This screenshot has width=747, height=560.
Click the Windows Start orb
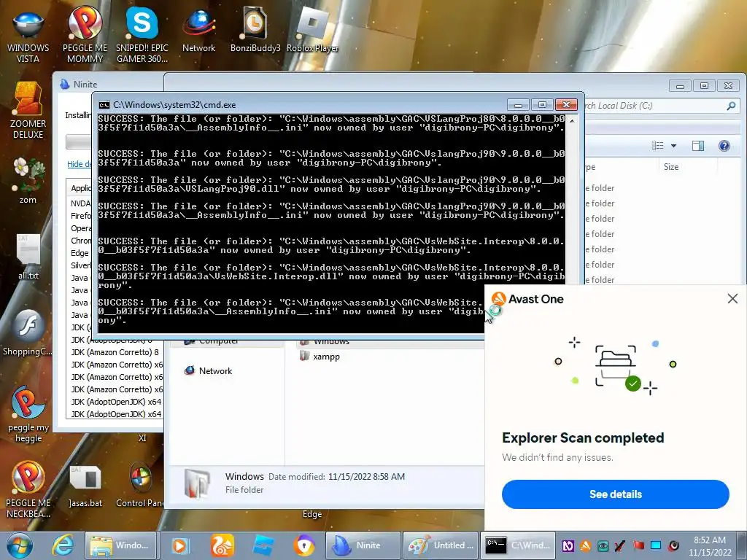[20, 545]
